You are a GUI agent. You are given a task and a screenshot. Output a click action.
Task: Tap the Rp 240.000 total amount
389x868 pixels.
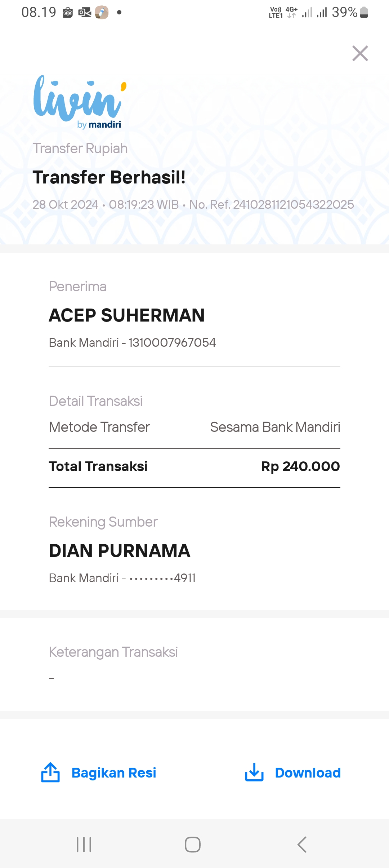click(300, 466)
